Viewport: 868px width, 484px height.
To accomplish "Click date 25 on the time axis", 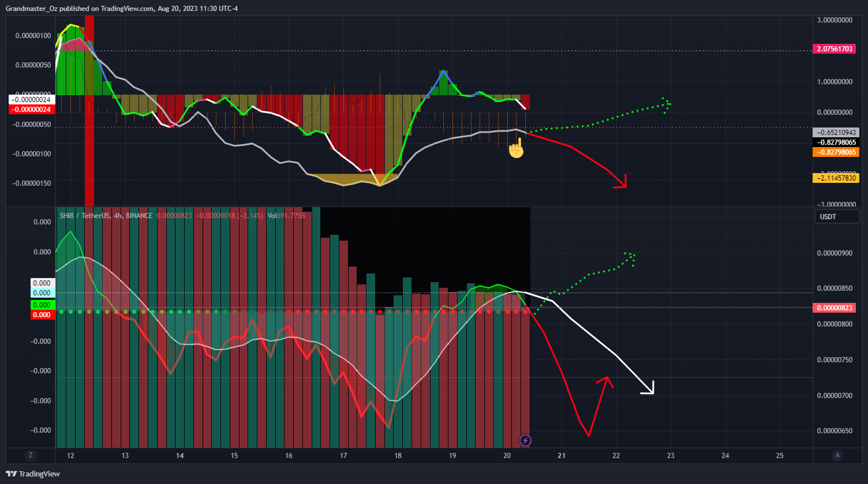I will pyautogui.click(x=780, y=456).
